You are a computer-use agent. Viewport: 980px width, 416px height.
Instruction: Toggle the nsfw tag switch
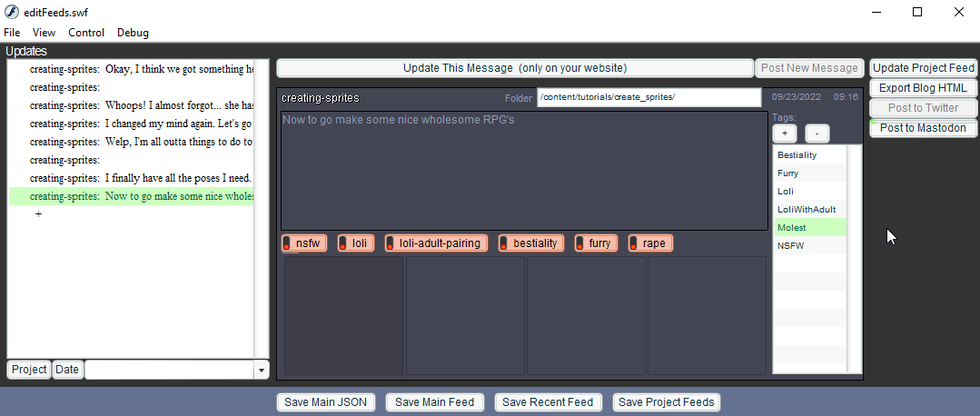(x=302, y=243)
